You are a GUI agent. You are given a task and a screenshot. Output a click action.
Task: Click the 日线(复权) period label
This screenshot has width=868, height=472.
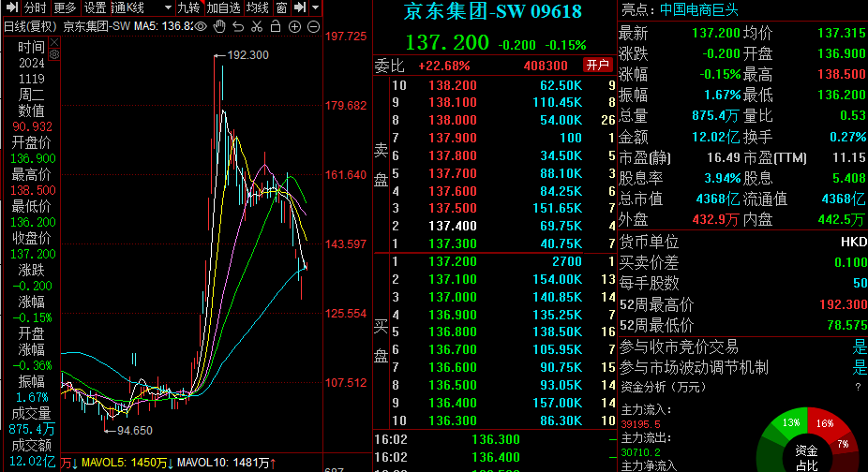click(x=30, y=26)
